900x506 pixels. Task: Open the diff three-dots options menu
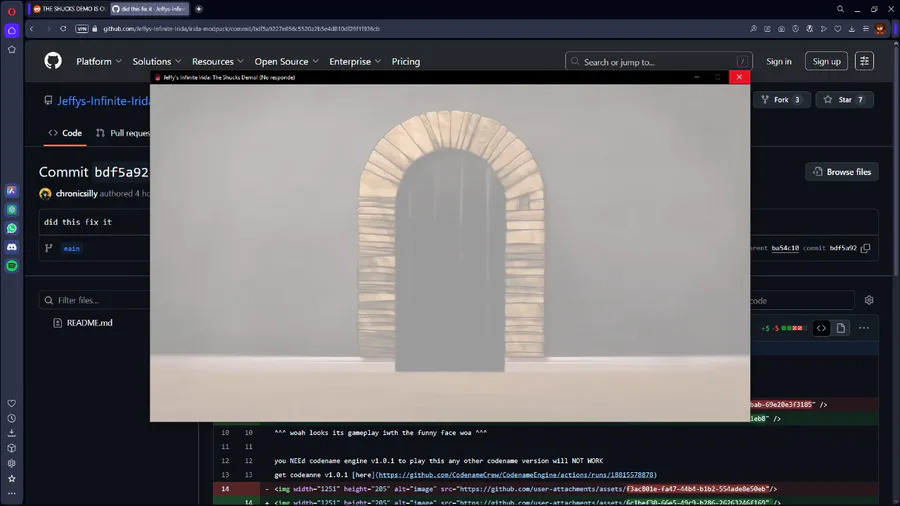point(864,328)
